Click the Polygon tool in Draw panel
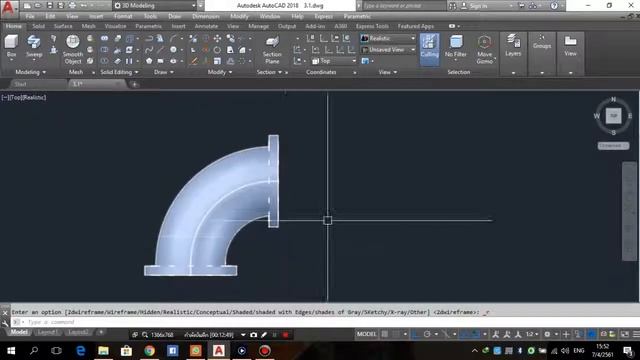Viewport: 640px width, 360px height. [x=149, y=61]
